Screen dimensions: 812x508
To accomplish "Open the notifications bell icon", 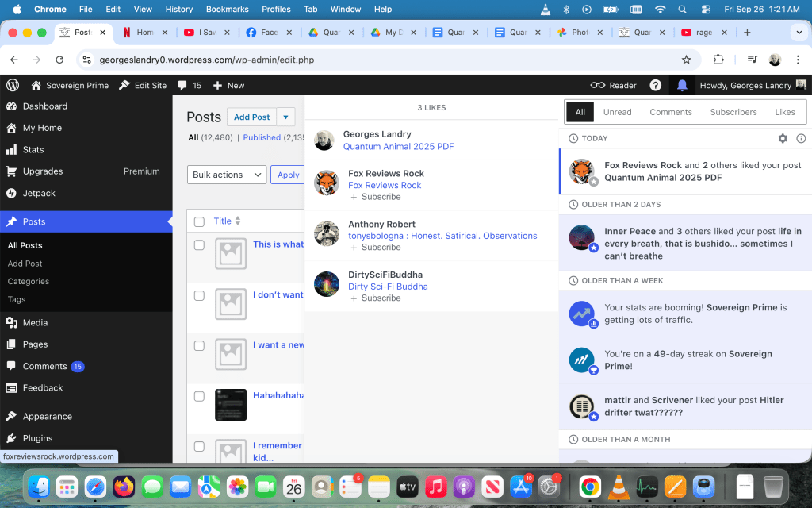I will point(682,85).
